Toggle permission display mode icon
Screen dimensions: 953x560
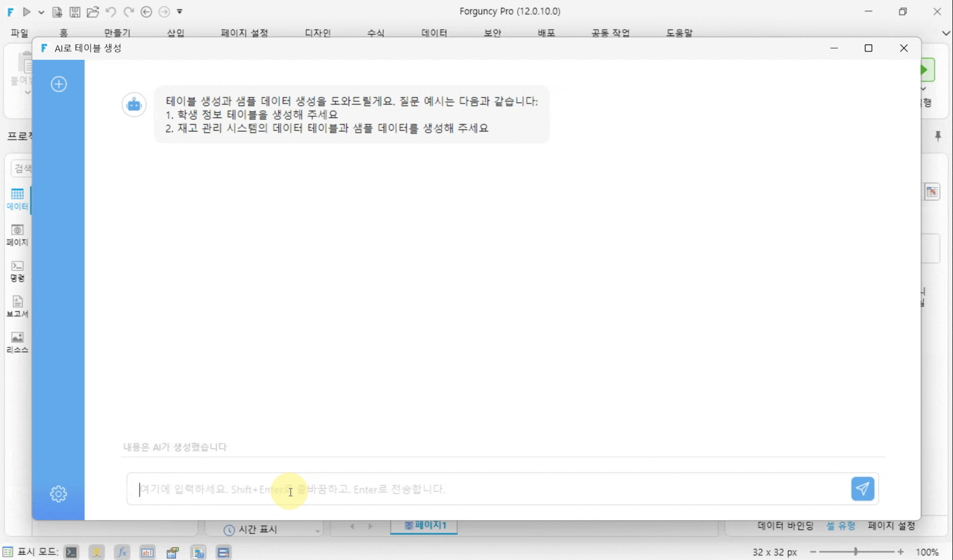173,552
